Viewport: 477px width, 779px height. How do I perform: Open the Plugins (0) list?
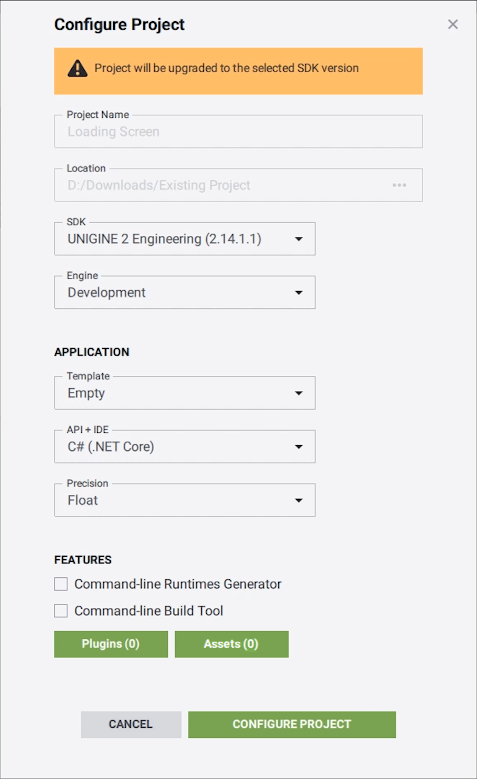point(111,644)
